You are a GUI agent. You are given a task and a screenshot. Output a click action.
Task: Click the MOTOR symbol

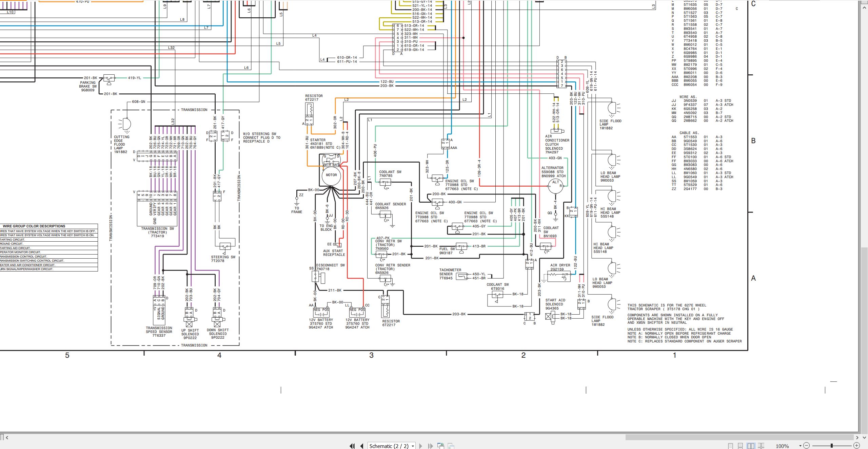(x=331, y=175)
